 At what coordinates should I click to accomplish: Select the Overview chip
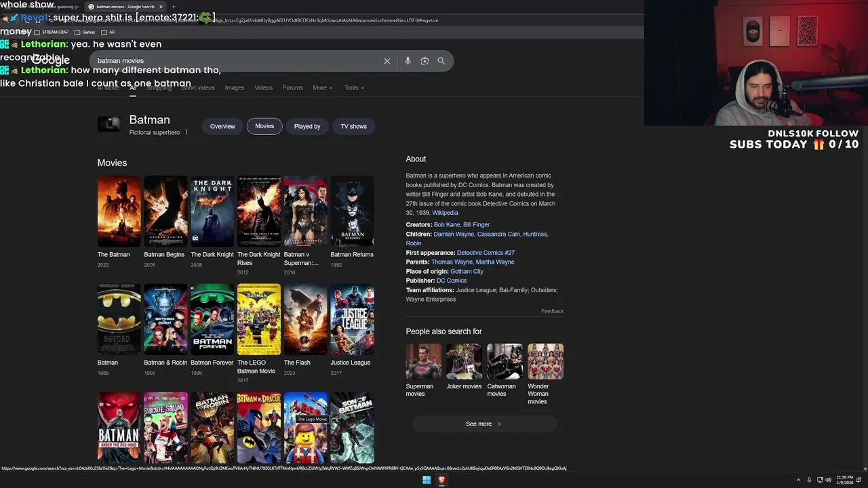tap(222, 126)
